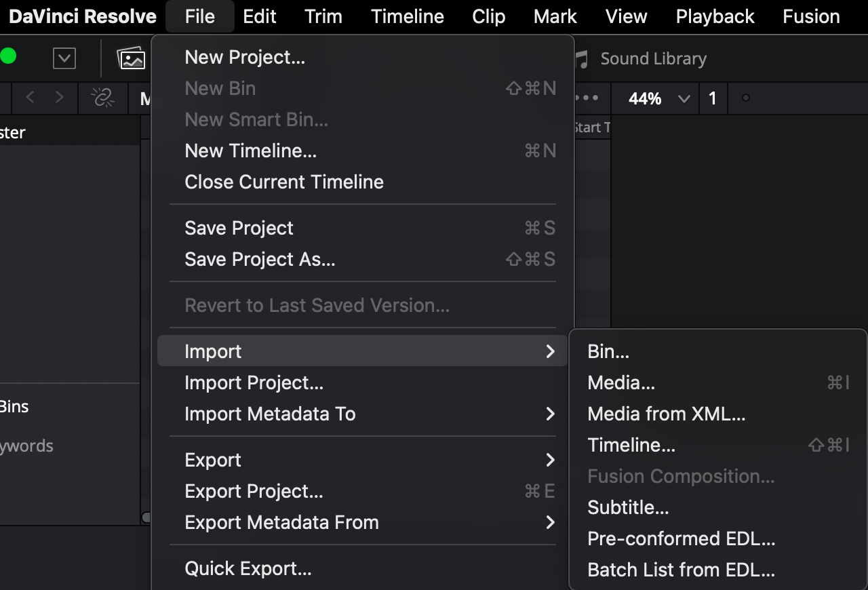This screenshot has height=590, width=868.
Task: Expand the Import Metadata To submenu
Action: coord(362,414)
